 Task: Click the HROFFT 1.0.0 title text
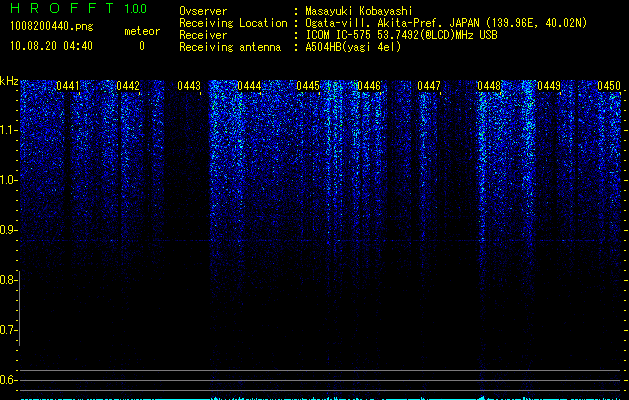[x=78, y=8]
